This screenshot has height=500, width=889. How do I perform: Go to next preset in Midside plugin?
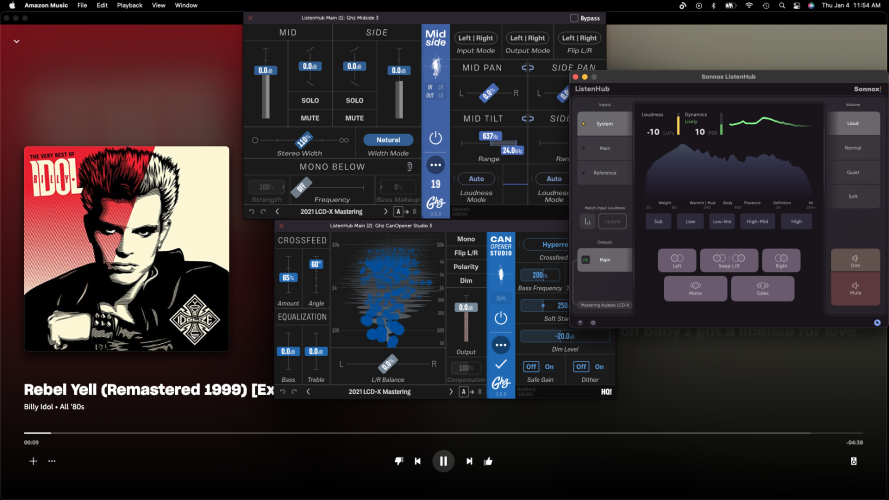(x=386, y=211)
